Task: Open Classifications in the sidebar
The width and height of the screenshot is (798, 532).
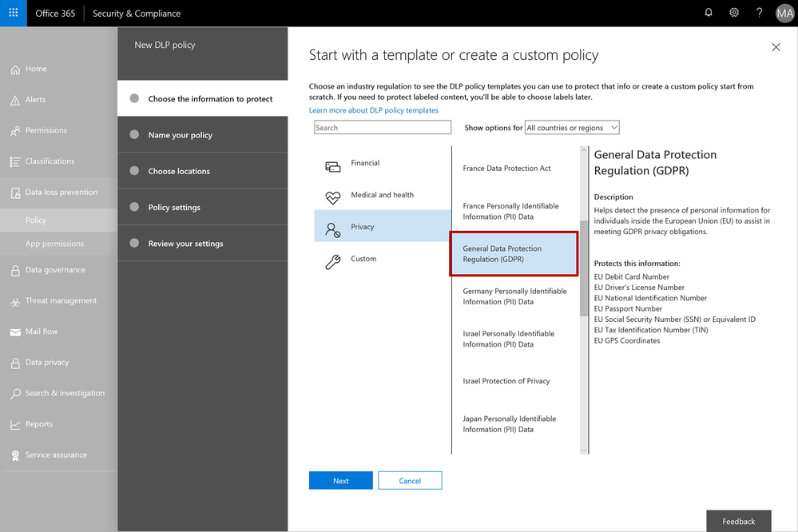Action: point(50,161)
